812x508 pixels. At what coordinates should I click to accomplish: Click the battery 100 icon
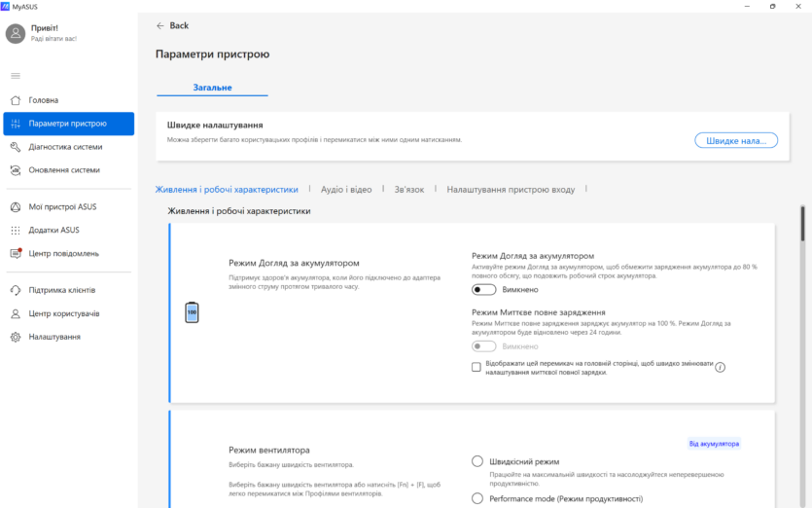tap(193, 312)
